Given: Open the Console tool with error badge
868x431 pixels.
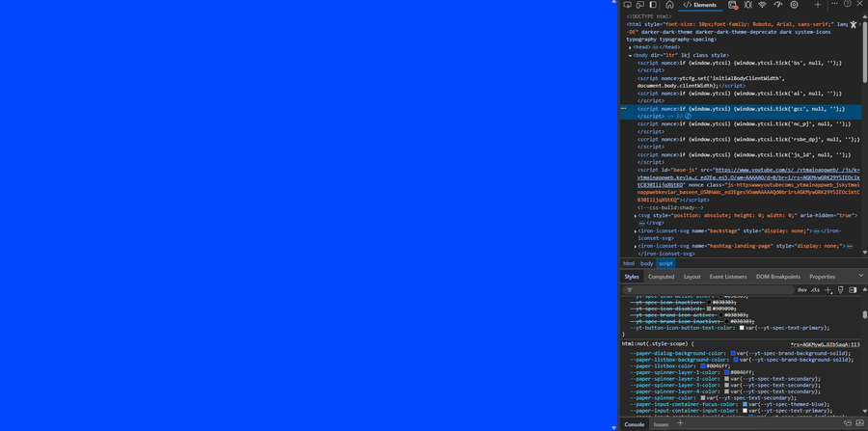Looking at the screenshot, I should pos(733,5).
